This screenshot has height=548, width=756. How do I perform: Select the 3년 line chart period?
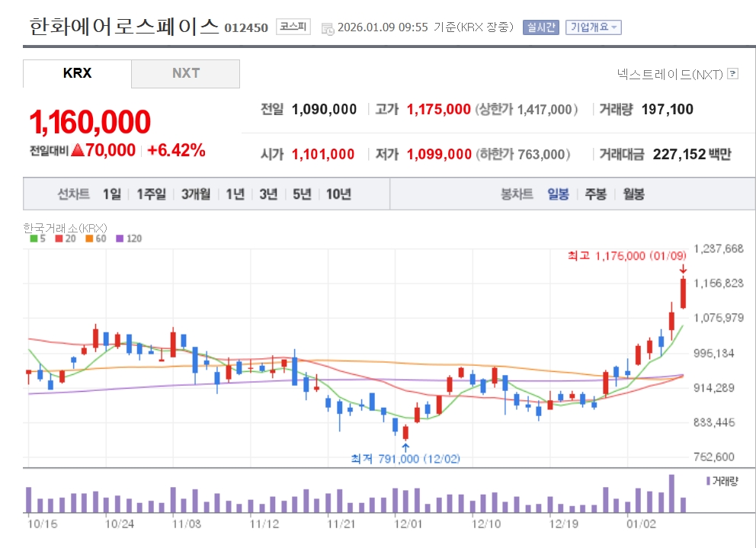coord(268,194)
